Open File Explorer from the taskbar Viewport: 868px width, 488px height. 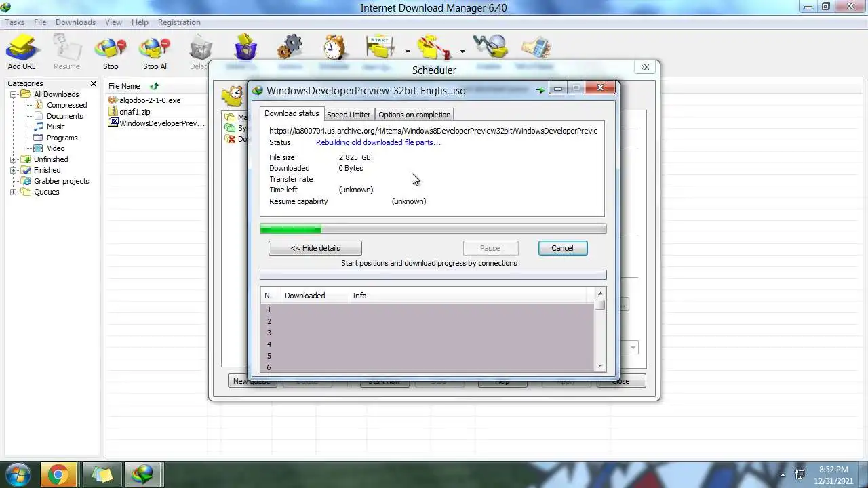pos(102,474)
